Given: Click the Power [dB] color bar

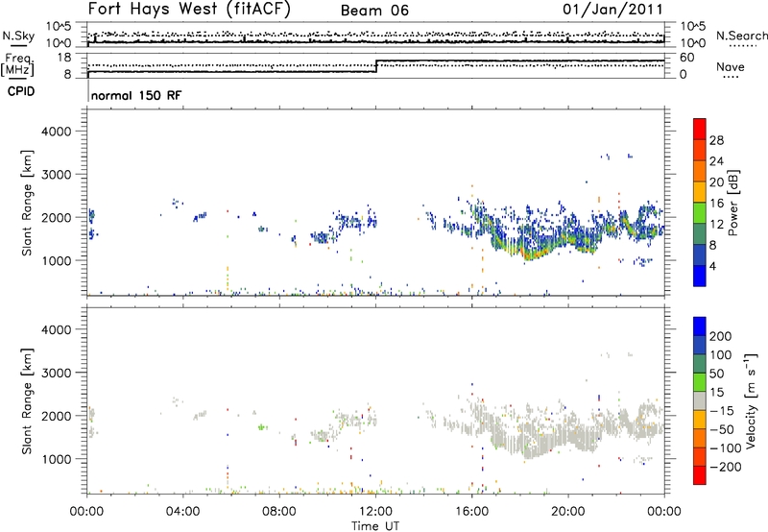Looking at the screenshot, I should point(700,202).
